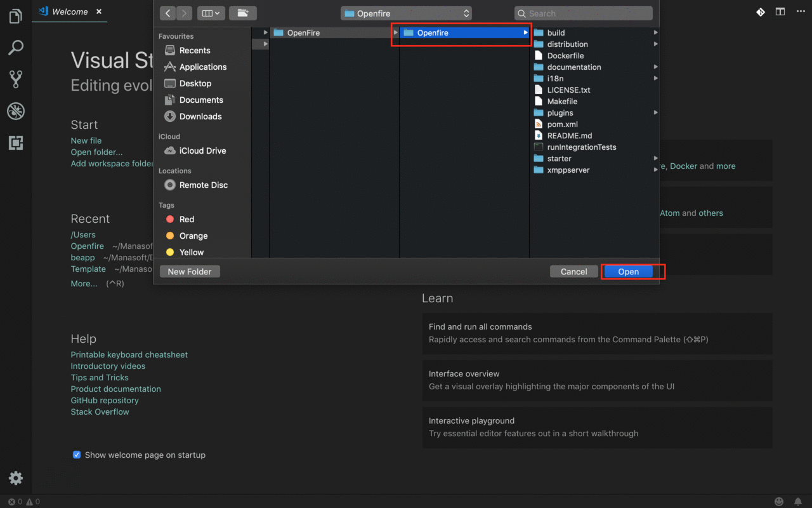Open the Debug view in the activity bar
Image resolution: width=812 pixels, height=508 pixels.
[x=16, y=111]
